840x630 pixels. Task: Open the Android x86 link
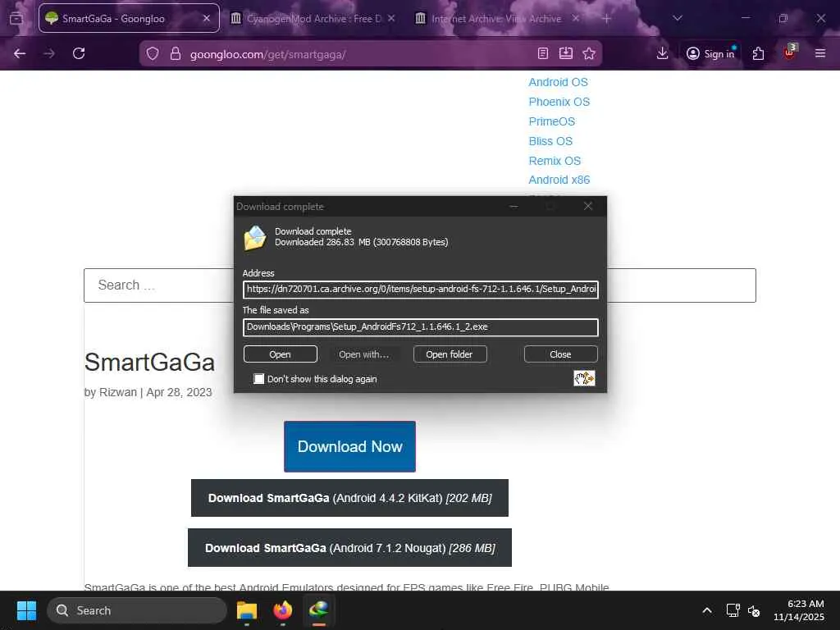pos(559,180)
